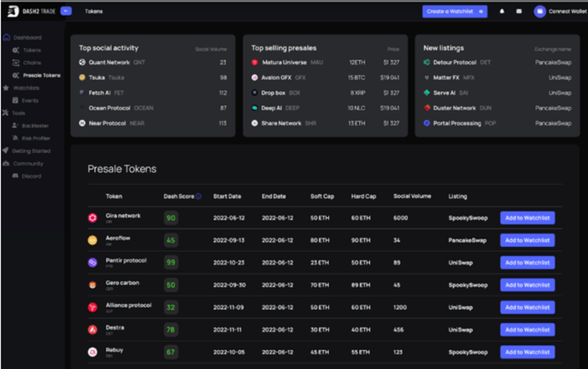Viewport: 588px width, 369px height.
Task: Click the Quant Network icon
Action: tap(82, 62)
